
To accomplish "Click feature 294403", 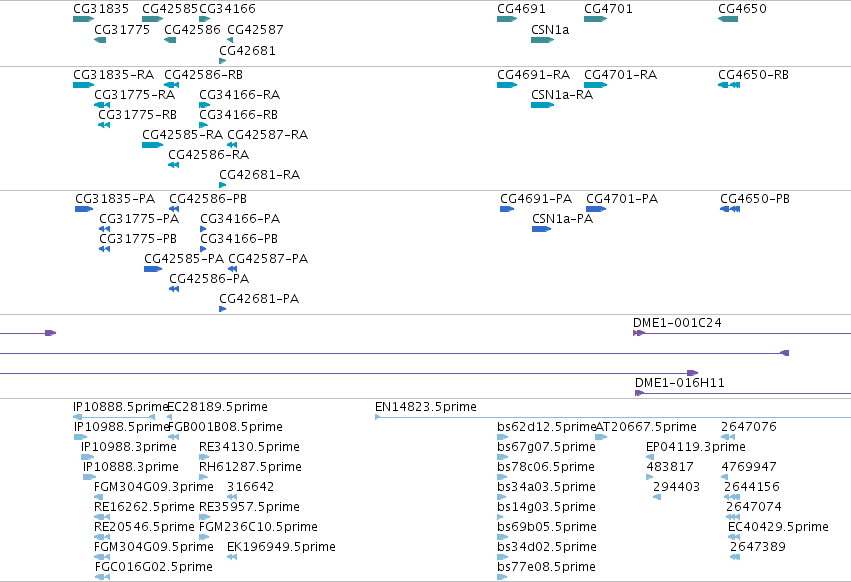I will coord(676,487).
